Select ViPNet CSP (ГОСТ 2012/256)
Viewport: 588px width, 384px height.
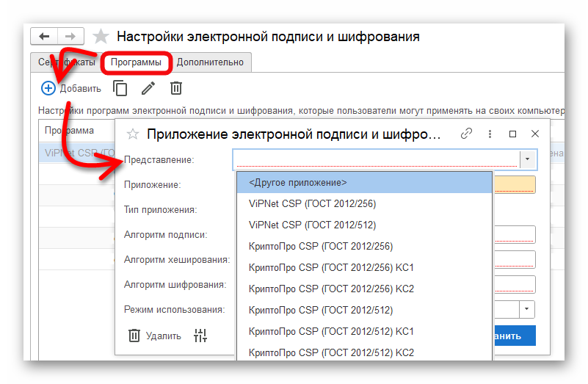364,203
